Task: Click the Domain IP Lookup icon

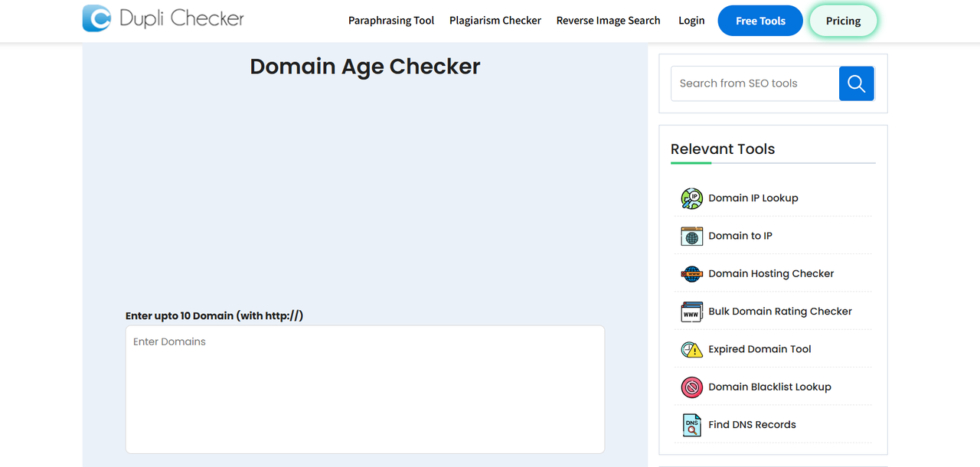Action: tap(691, 198)
